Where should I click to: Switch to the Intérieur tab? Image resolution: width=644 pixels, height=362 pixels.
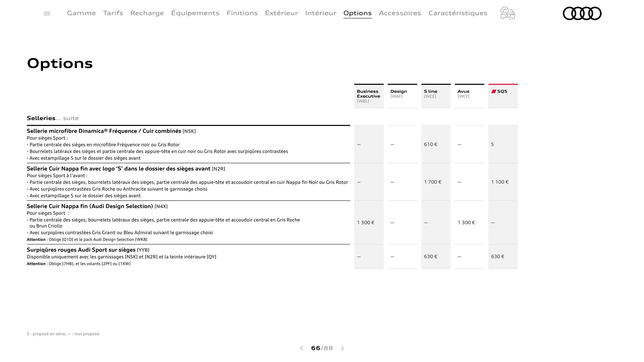(x=321, y=13)
